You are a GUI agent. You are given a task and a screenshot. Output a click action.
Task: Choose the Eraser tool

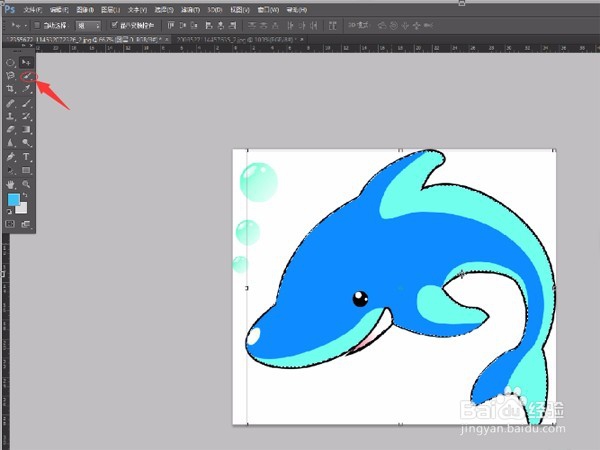11,129
